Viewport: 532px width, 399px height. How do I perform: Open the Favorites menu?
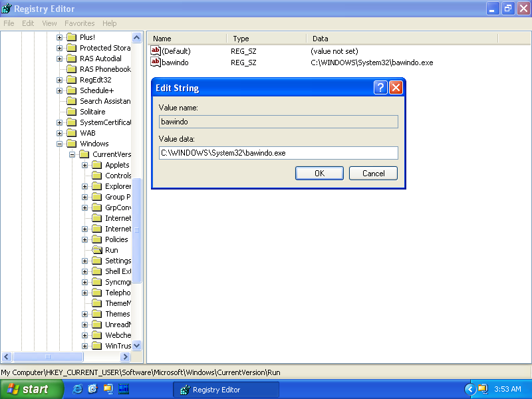[79, 23]
